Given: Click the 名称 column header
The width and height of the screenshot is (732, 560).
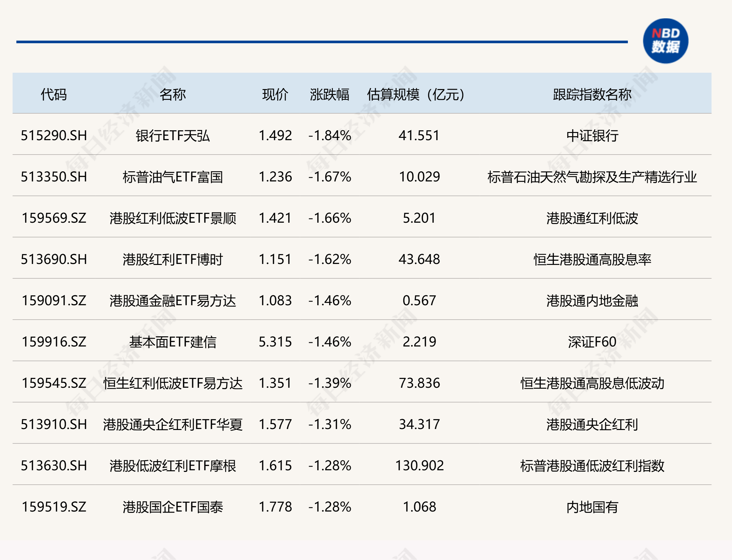Looking at the screenshot, I should [173, 95].
